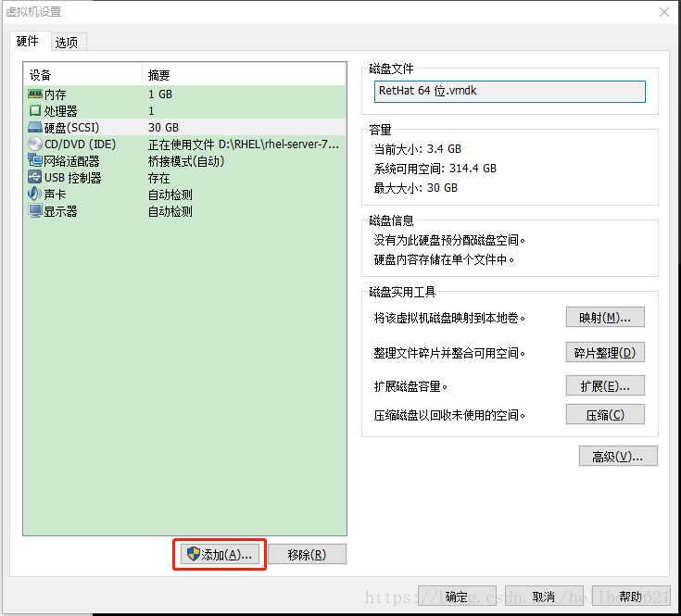This screenshot has width=681, height=616.
Task: Click the 摘要 column header
Action: point(159,75)
